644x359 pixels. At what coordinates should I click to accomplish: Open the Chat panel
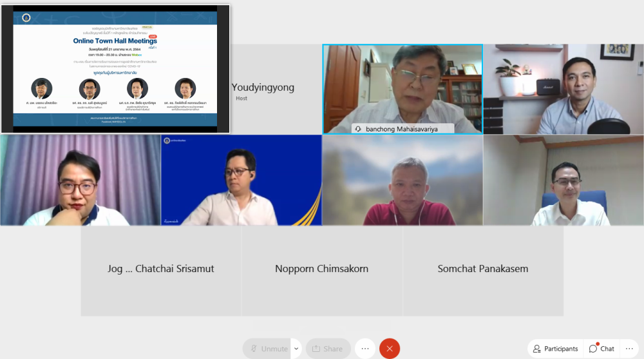pyautogui.click(x=601, y=349)
